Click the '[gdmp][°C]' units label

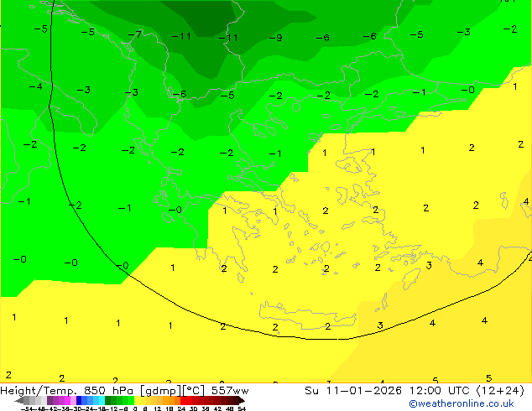coord(173,391)
